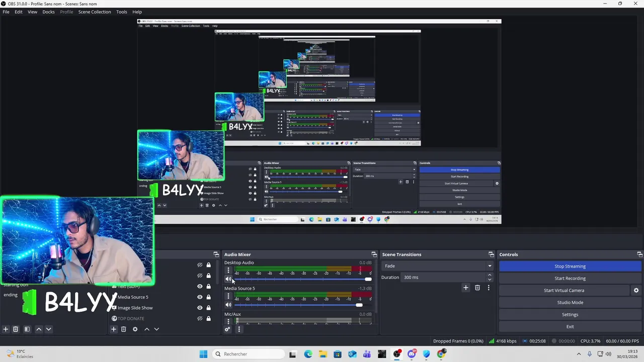This screenshot has width=644, height=362.
Task: Show the TOP DONATE source
Action: point(200,318)
